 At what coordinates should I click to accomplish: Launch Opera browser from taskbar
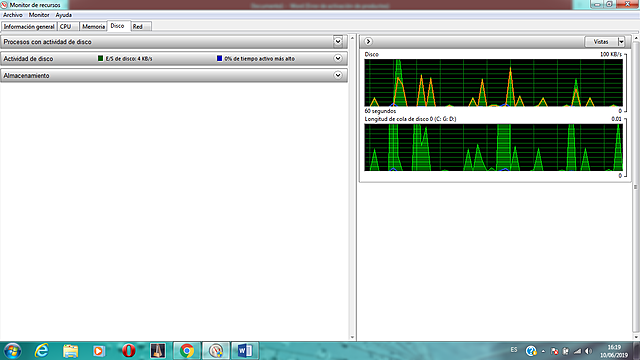tap(128, 351)
